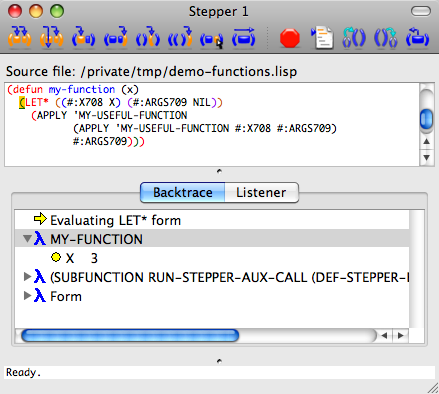The image size is (439, 394).
Task: Collapse the MY-FUNCTION backtrace frame
Action: pyautogui.click(x=27, y=239)
